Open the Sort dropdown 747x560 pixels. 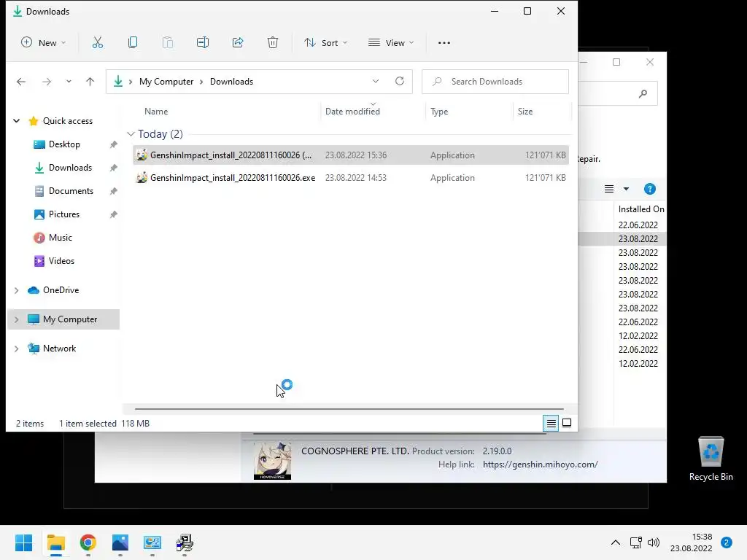[x=326, y=43]
